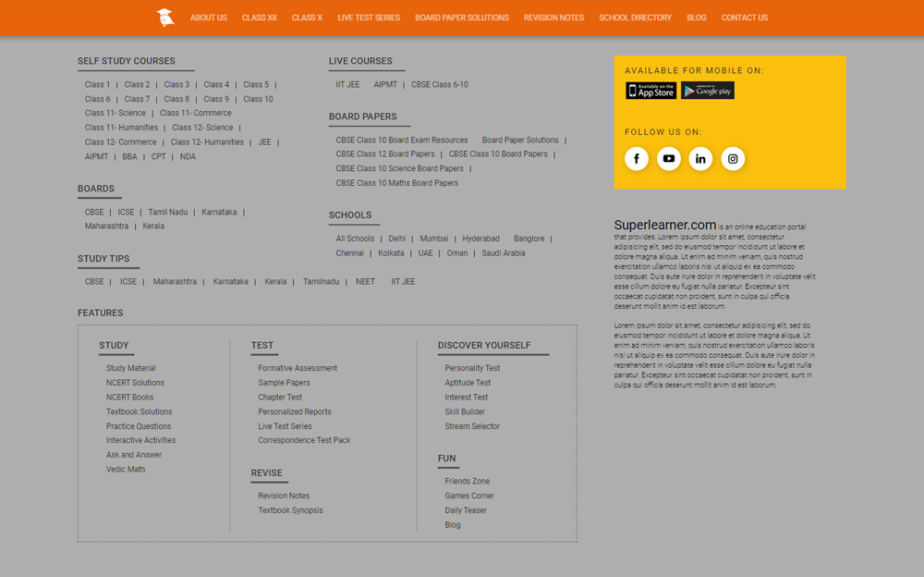Screen dimensions: 924x577
Task: Click the Superlearner graduate logo icon
Action: [x=165, y=18]
